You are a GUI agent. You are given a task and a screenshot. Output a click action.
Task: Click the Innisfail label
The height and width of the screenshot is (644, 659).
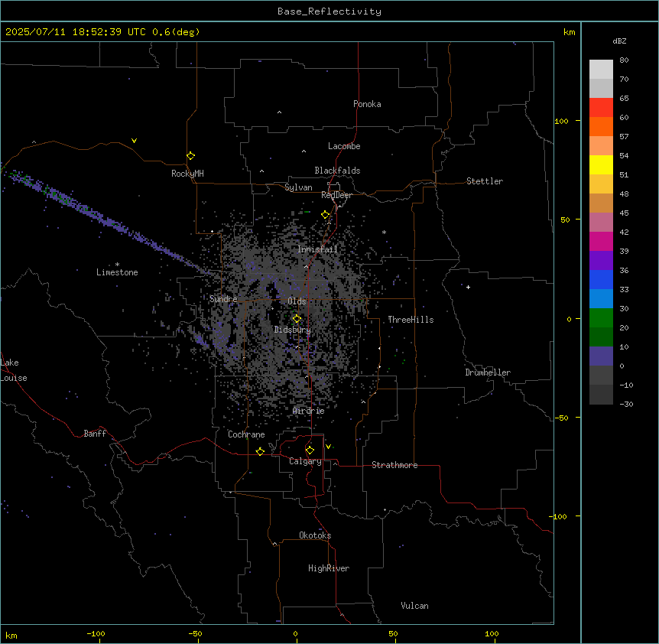point(317,249)
